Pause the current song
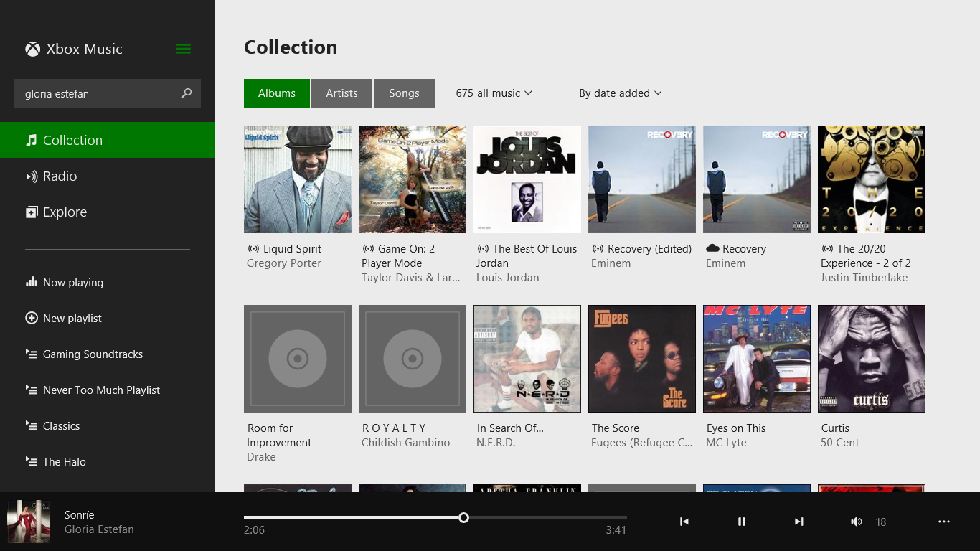This screenshot has width=980, height=551. click(742, 522)
